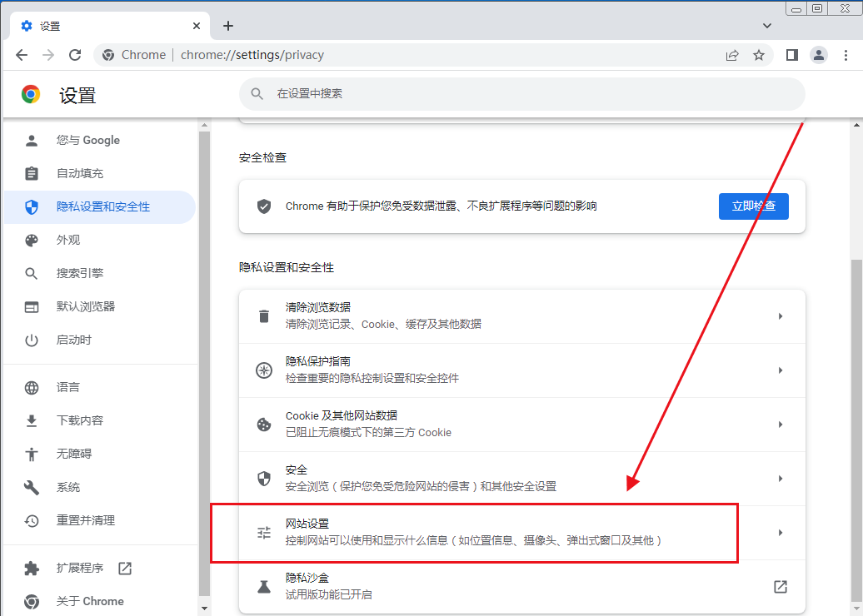The width and height of the screenshot is (863, 616).
Task: Open 您与 Google in the sidebar
Action: tap(99, 140)
